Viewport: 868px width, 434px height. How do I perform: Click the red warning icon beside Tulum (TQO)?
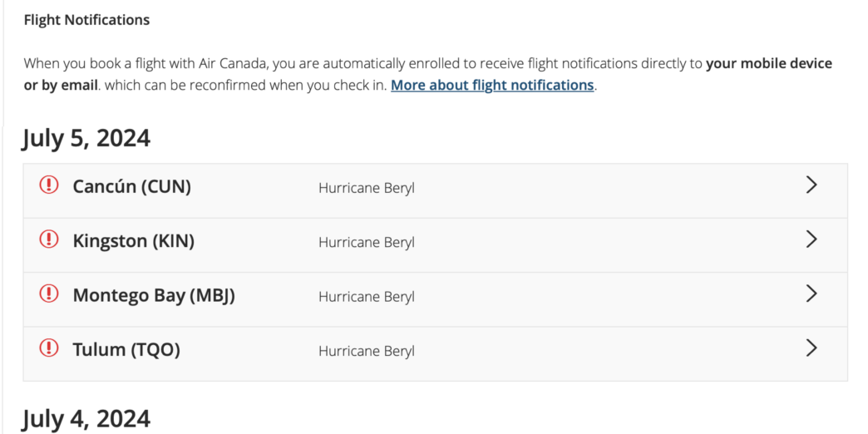[49, 348]
